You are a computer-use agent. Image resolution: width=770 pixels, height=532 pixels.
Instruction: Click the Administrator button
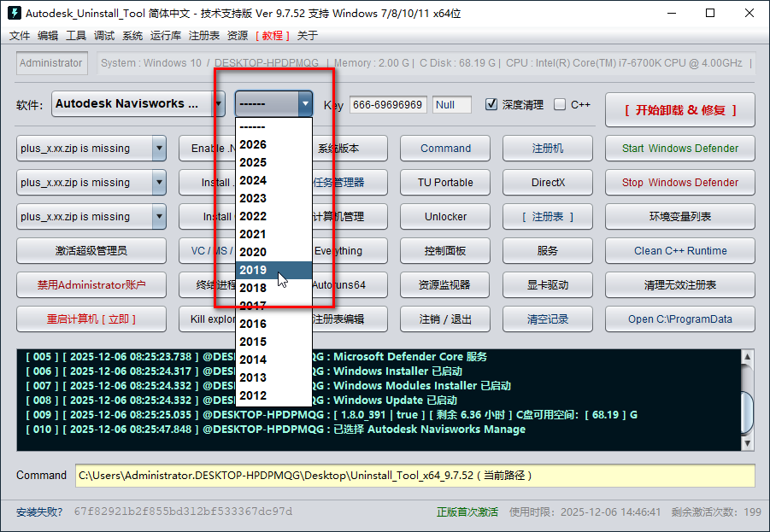pos(51,63)
